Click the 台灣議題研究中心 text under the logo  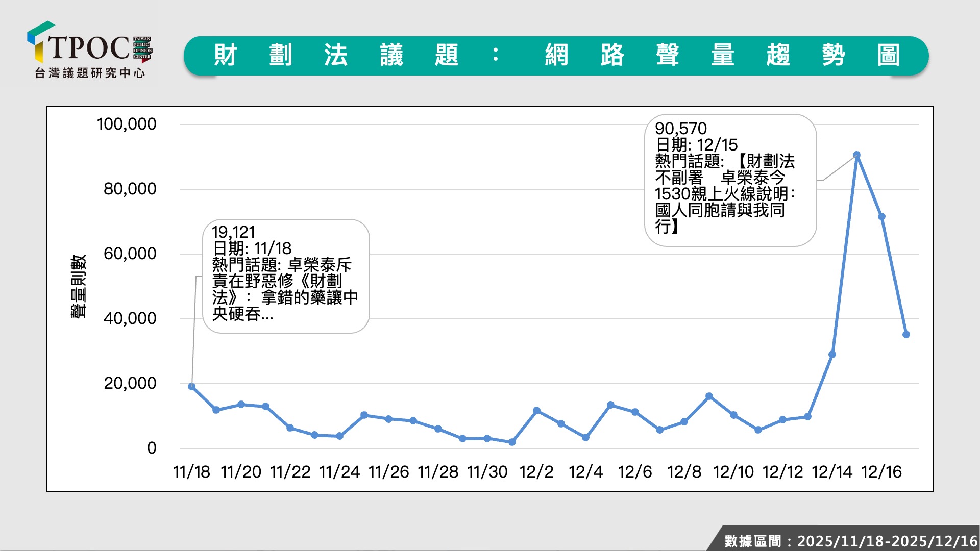click(90, 73)
